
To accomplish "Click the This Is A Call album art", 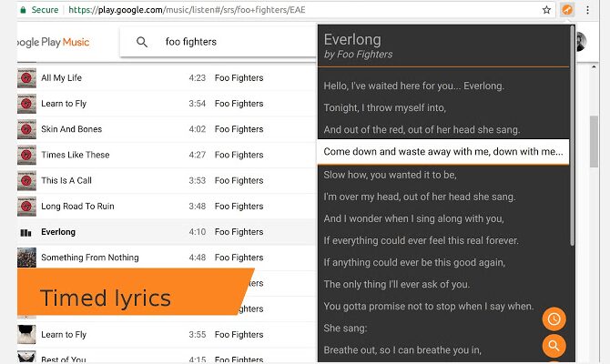I will click(x=26, y=180).
